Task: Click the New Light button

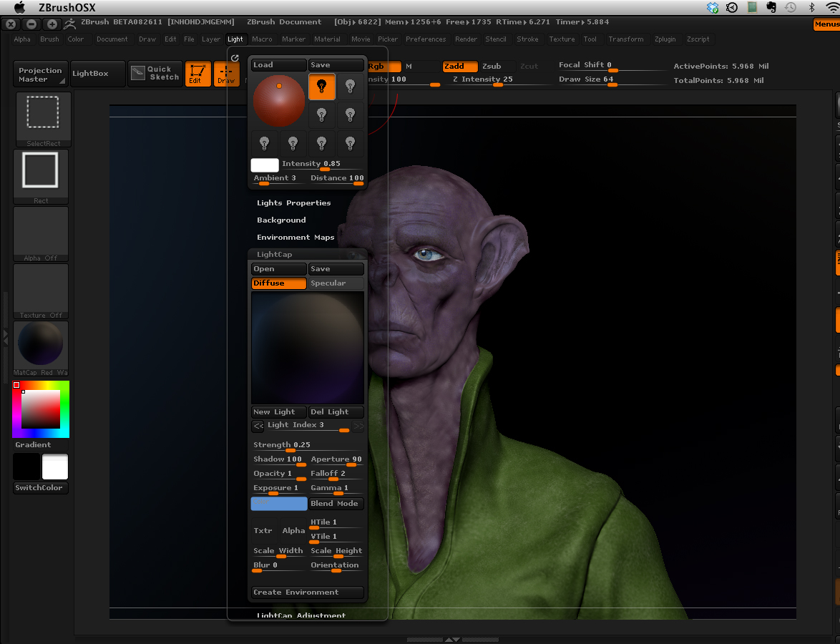Action: tap(278, 411)
